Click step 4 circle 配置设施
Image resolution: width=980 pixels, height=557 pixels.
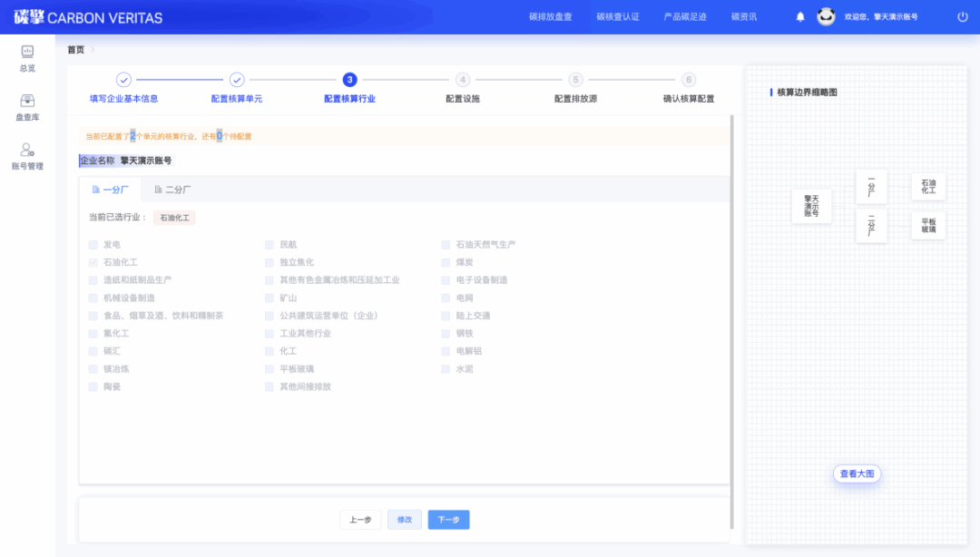tap(463, 80)
